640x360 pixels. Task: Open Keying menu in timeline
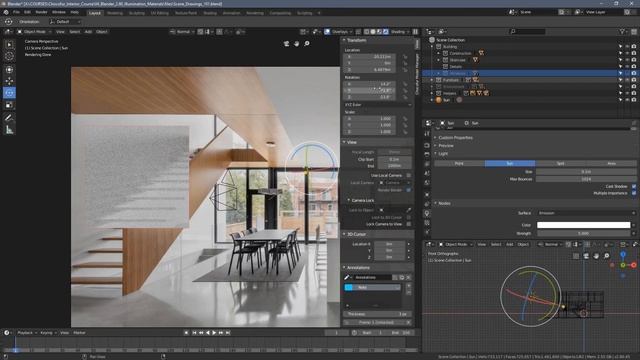click(x=48, y=333)
